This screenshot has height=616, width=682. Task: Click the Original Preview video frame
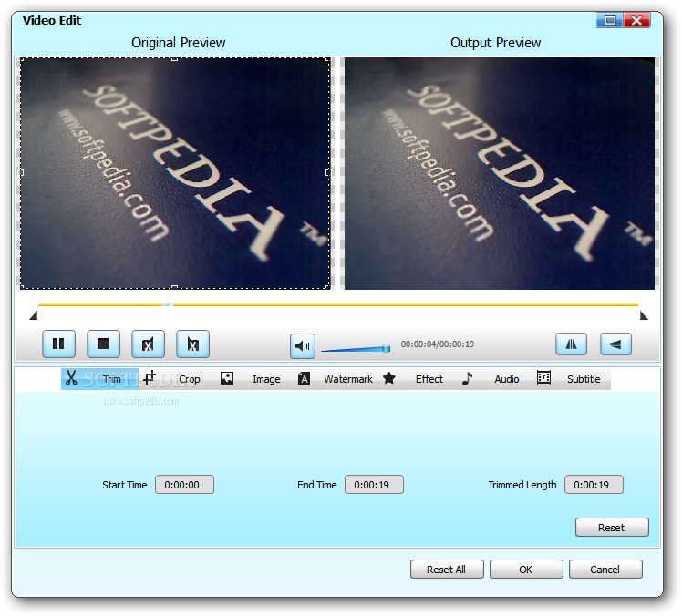(x=175, y=173)
